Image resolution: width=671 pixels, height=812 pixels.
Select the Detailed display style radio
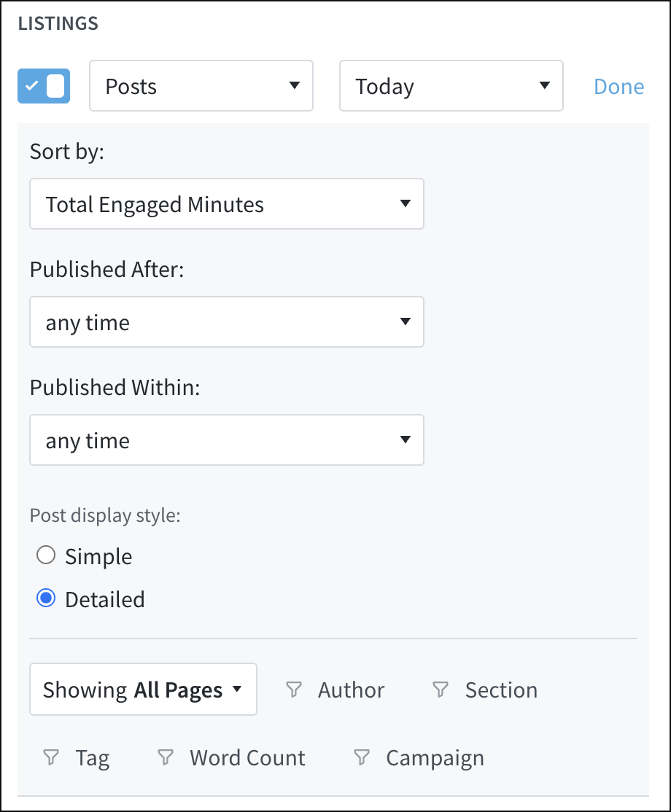pyautogui.click(x=46, y=598)
